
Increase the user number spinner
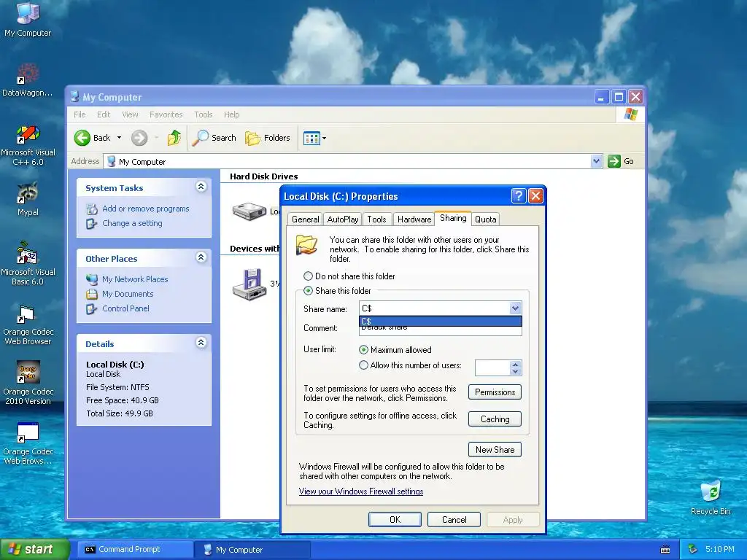[x=515, y=365]
